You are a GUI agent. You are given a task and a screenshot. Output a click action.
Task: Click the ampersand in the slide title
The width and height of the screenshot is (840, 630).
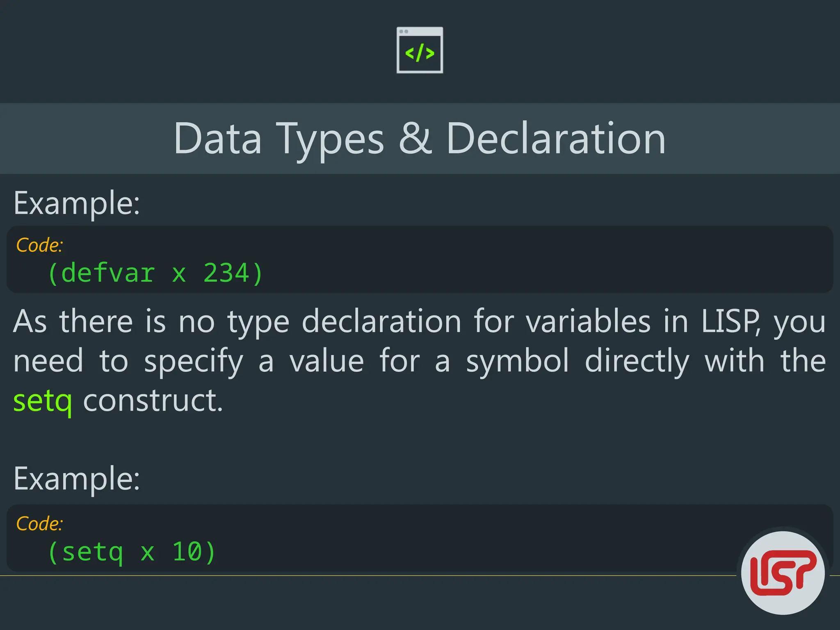415,138
